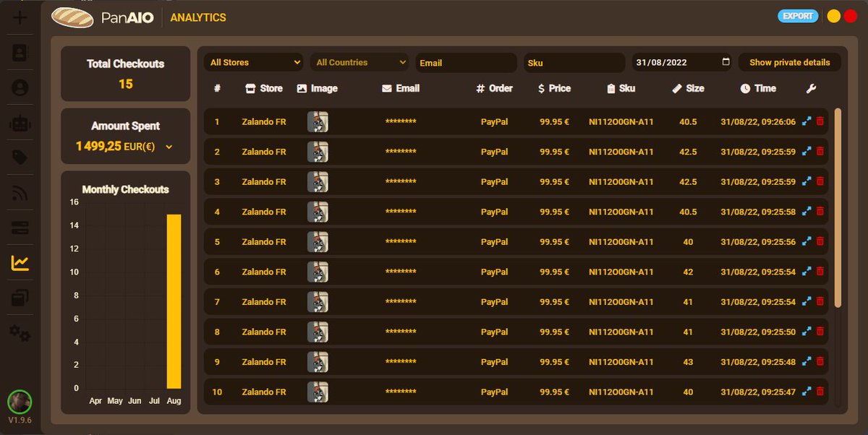
Task: Click the Show private details button
Action: 789,62
